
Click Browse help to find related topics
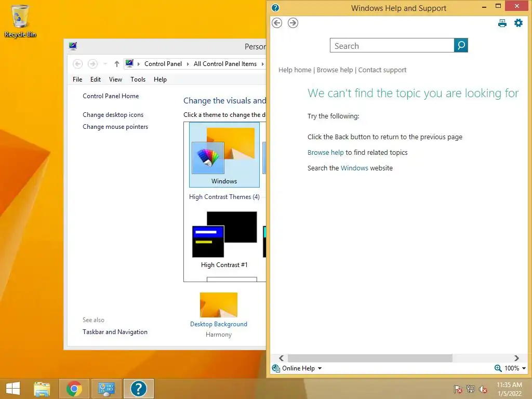pyautogui.click(x=325, y=152)
